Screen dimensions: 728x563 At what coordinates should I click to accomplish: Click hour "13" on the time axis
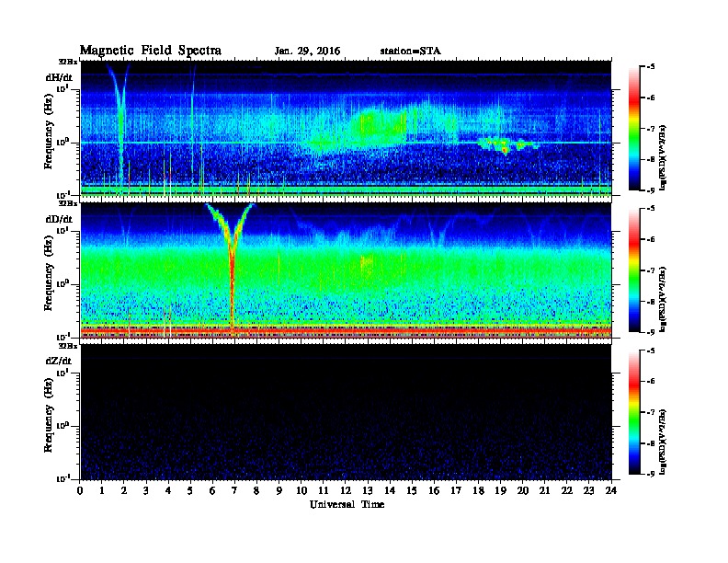point(368,490)
